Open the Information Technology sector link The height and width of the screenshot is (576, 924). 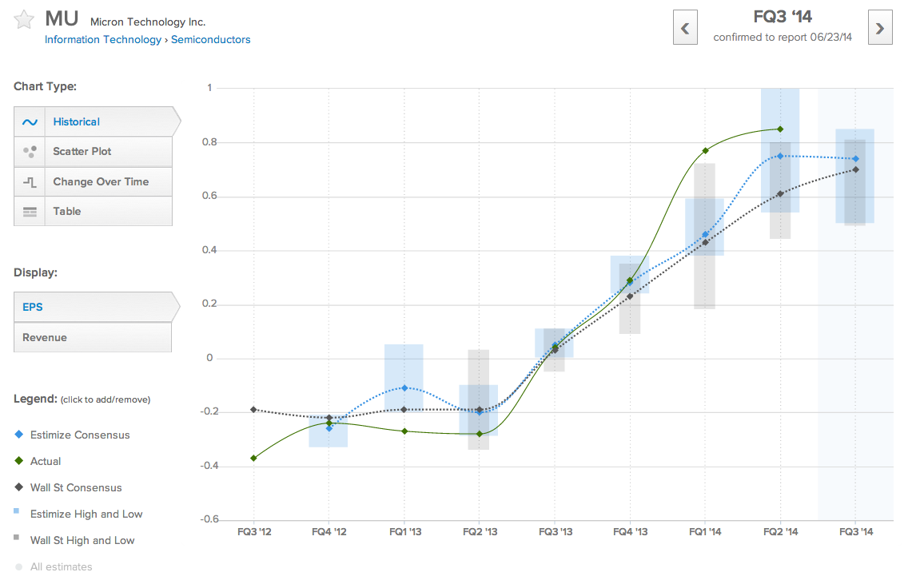[x=103, y=39]
